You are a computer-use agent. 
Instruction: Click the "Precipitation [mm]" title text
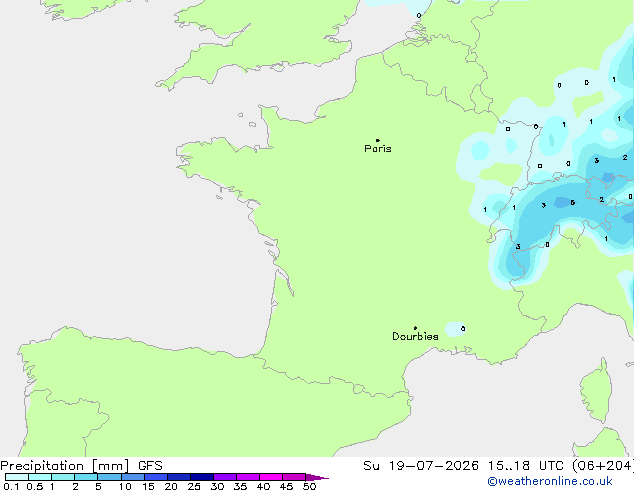65,466
